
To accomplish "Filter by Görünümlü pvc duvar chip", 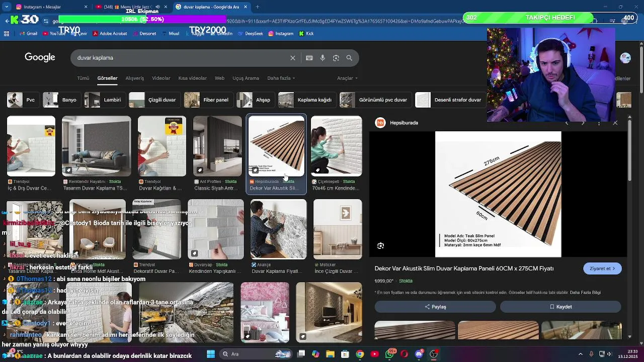I will point(375,100).
